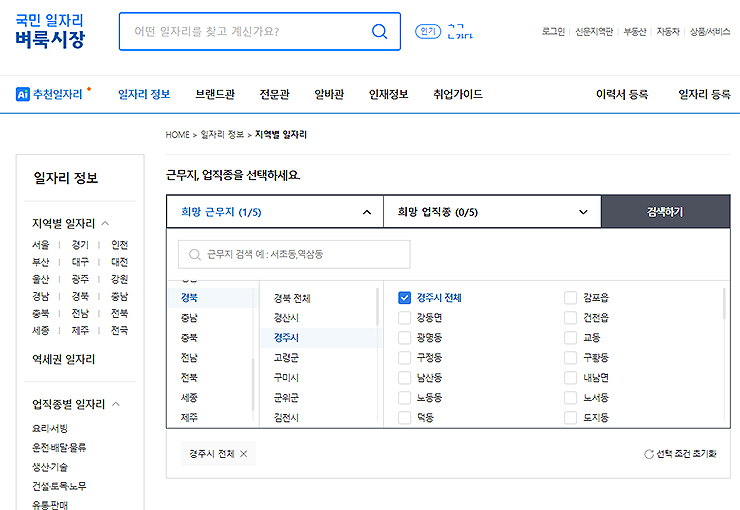
Task: Check the 노동동 checkbox
Action: 404,398
